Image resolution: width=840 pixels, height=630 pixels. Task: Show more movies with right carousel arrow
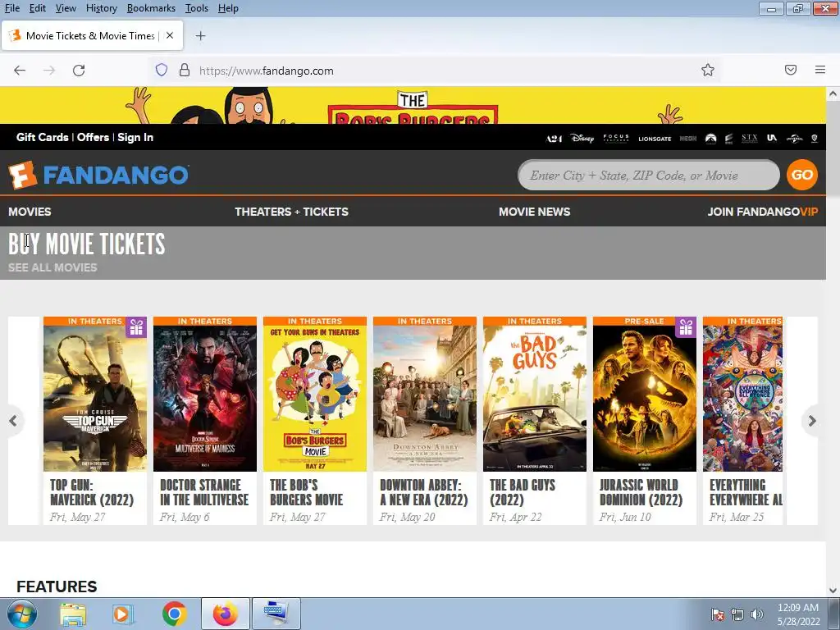click(x=811, y=421)
